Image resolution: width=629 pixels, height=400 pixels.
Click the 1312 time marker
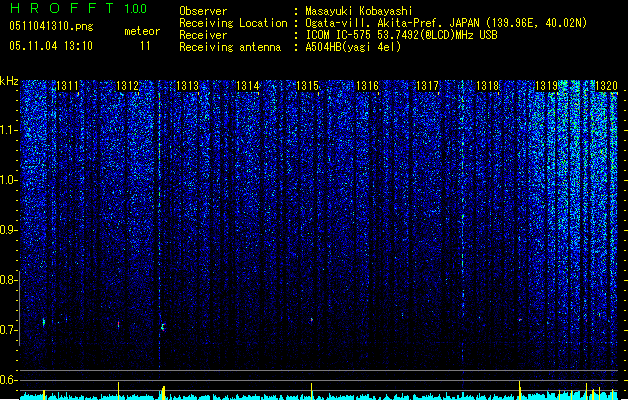click(127, 86)
